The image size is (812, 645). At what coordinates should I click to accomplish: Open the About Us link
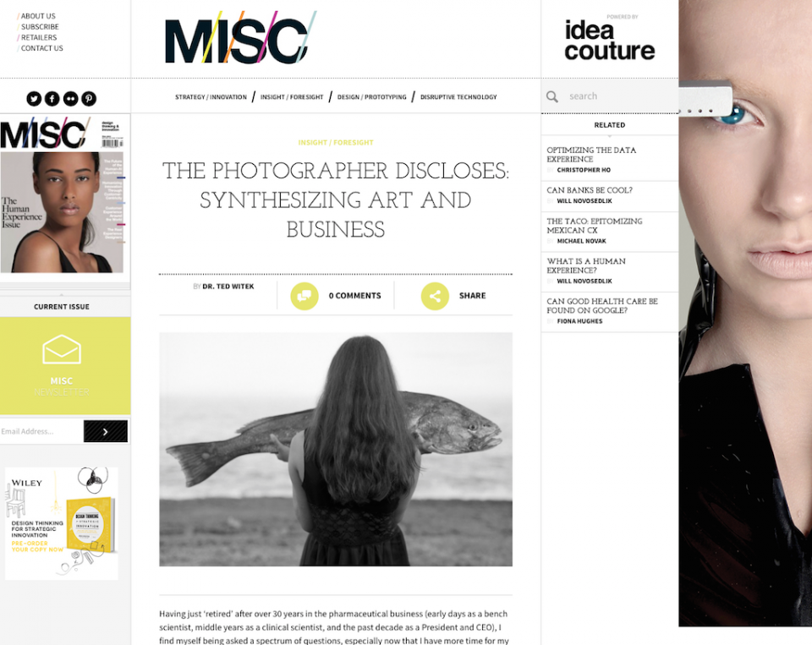point(38,16)
